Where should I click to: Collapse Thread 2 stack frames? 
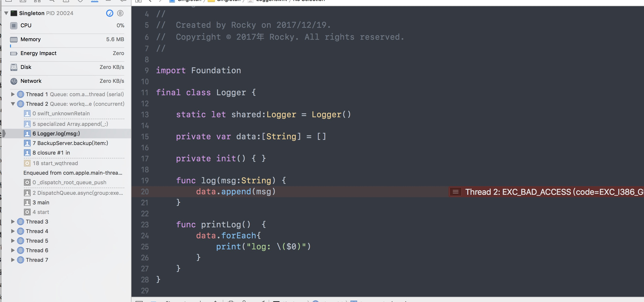click(x=13, y=104)
